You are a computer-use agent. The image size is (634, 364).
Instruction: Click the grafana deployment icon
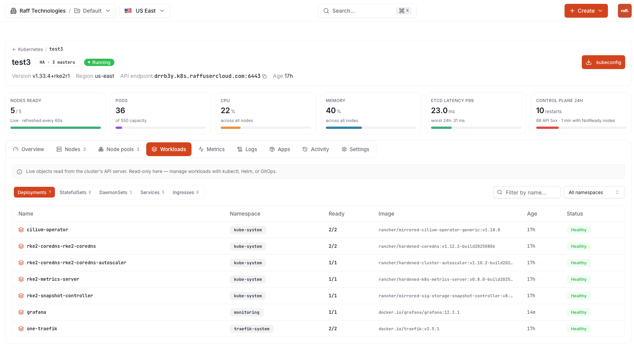tap(21, 312)
